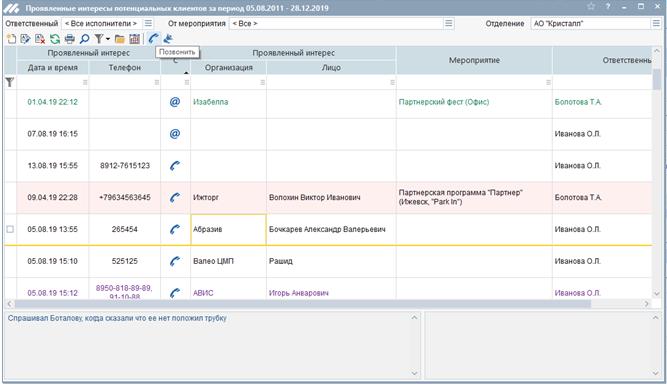Open filter menu under Телефон column
The width and height of the screenshot is (667, 385).
[157, 83]
